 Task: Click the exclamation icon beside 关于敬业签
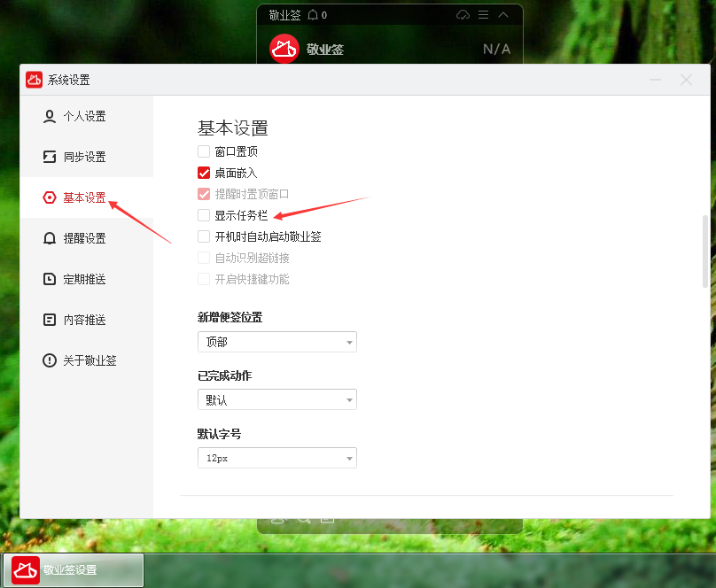(x=50, y=360)
